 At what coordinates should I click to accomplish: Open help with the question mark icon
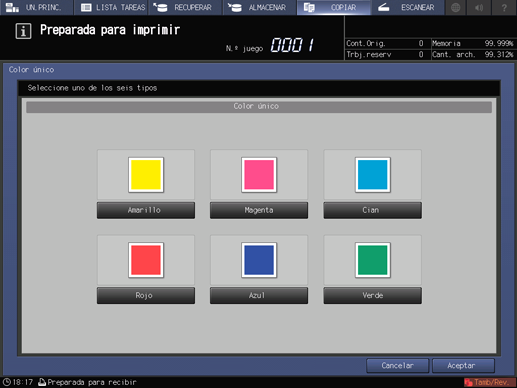point(504,7)
